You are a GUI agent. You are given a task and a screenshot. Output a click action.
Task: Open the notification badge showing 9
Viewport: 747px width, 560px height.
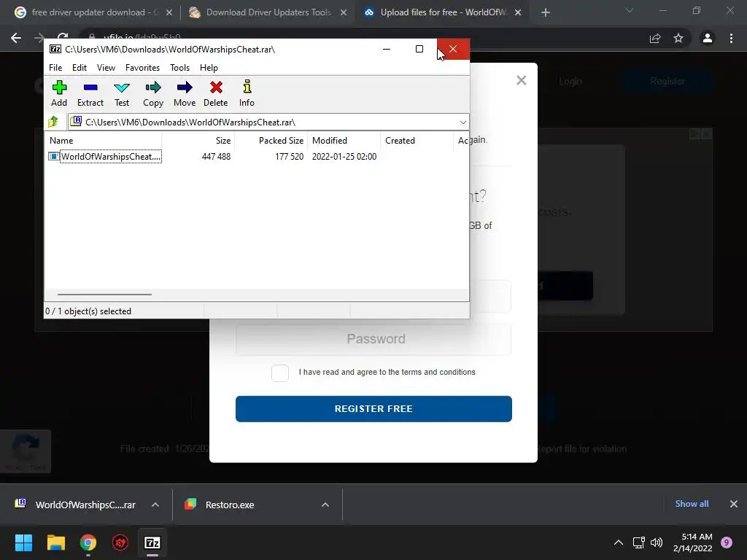[727, 542]
